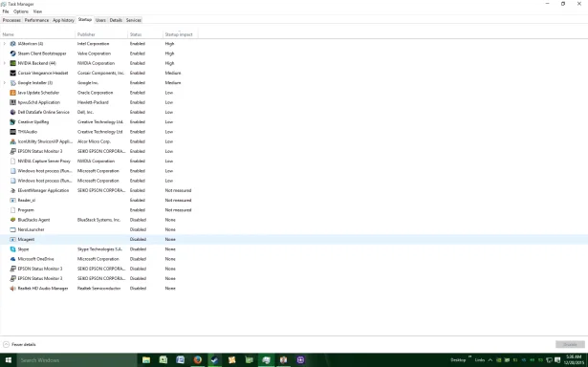Show hidden system tray icons

490,360
